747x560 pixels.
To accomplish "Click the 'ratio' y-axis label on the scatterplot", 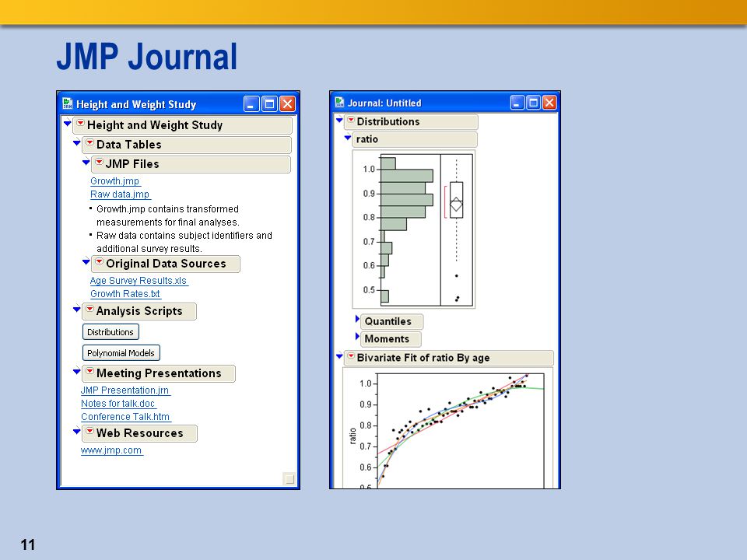I will (x=352, y=436).
